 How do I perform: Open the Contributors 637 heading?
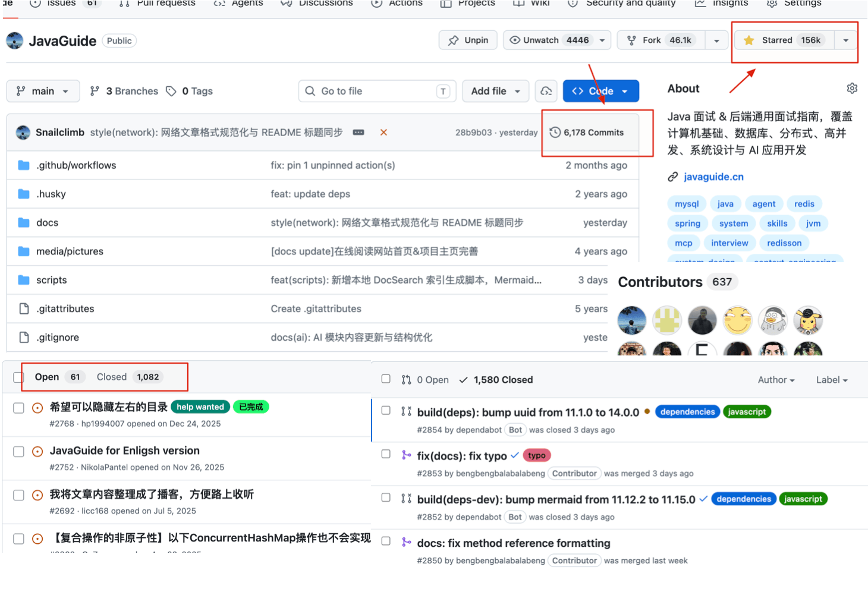pyautogui.click(x=677, y=282)
